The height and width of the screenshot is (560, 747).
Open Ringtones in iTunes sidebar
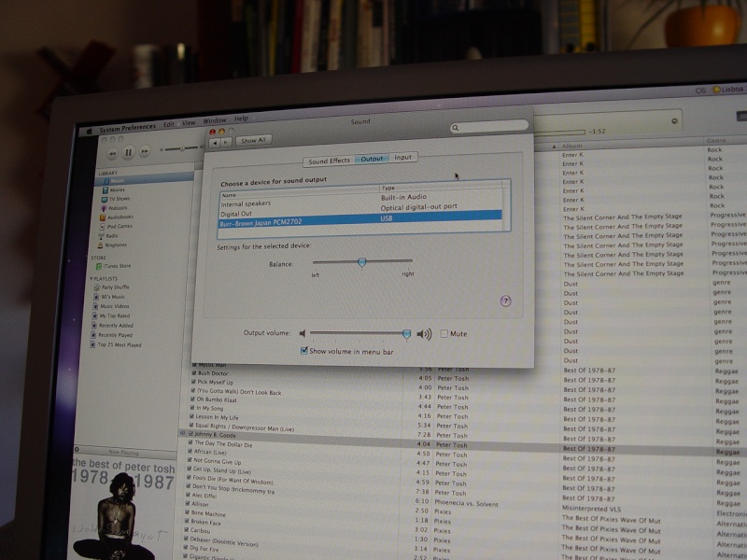116,245
